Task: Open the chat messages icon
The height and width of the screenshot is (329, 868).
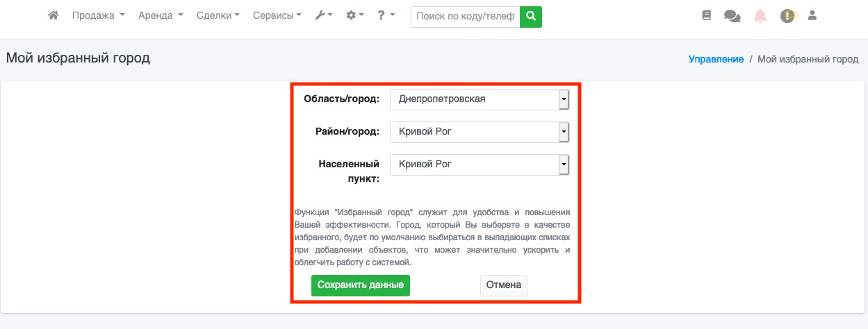Action: point(732,15)
